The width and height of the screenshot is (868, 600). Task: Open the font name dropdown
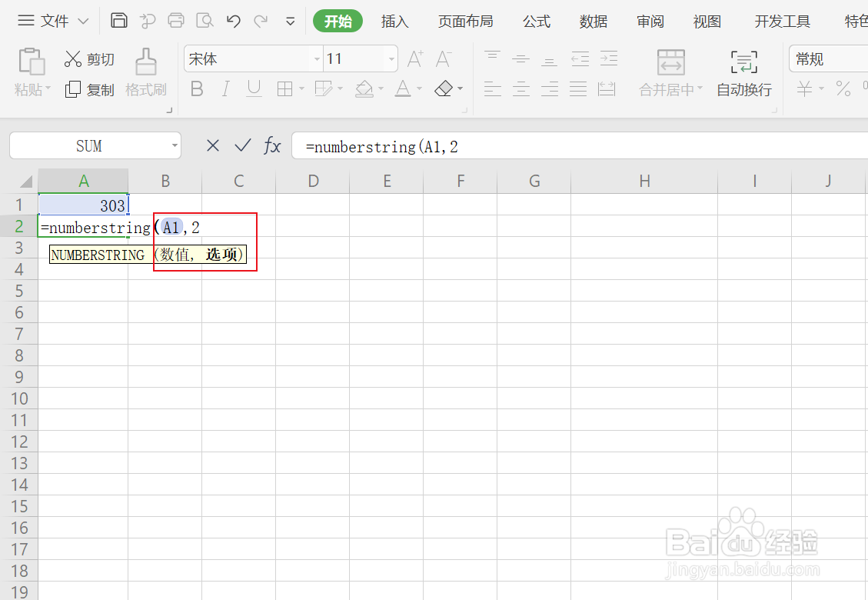[x=316, y=58]
